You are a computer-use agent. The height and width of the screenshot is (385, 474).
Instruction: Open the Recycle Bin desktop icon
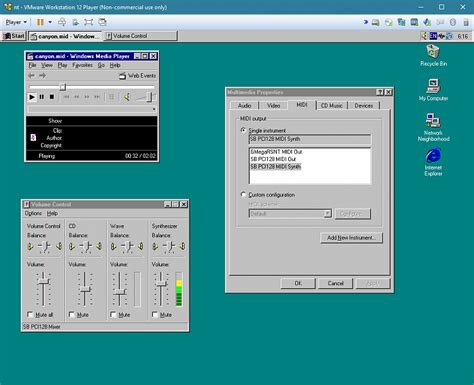[x=433, y=55]
